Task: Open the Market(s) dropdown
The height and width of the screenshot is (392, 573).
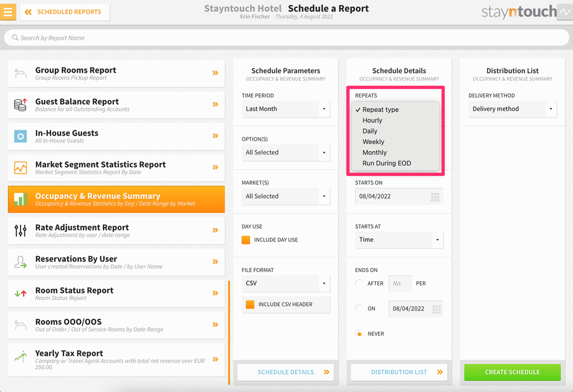Action: pyautogui.click(x=286, y=197)
